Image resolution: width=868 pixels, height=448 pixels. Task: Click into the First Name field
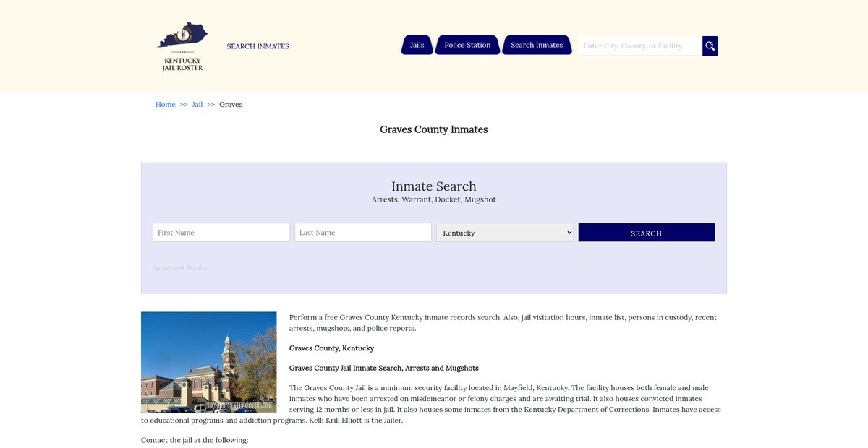(221, 233)
